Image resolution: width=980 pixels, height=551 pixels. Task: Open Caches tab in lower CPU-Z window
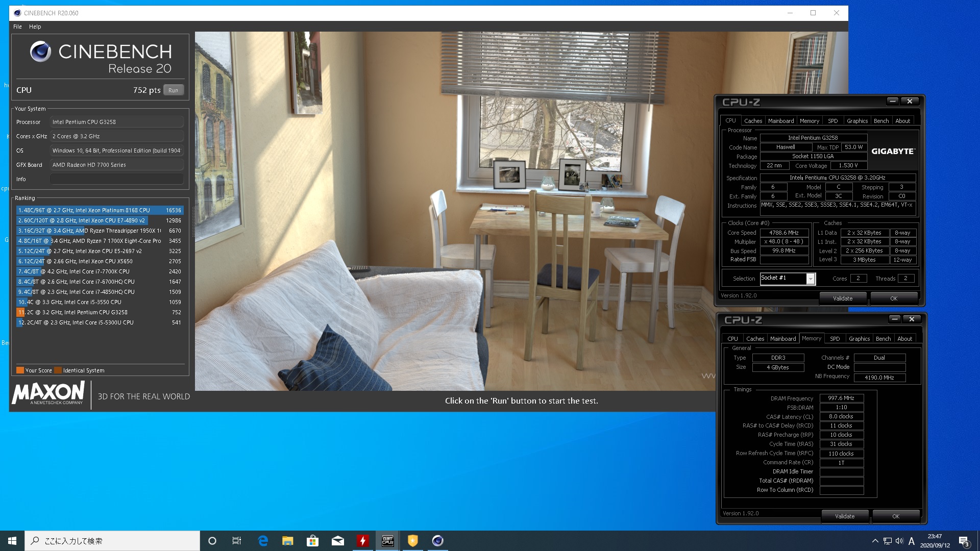755,339
